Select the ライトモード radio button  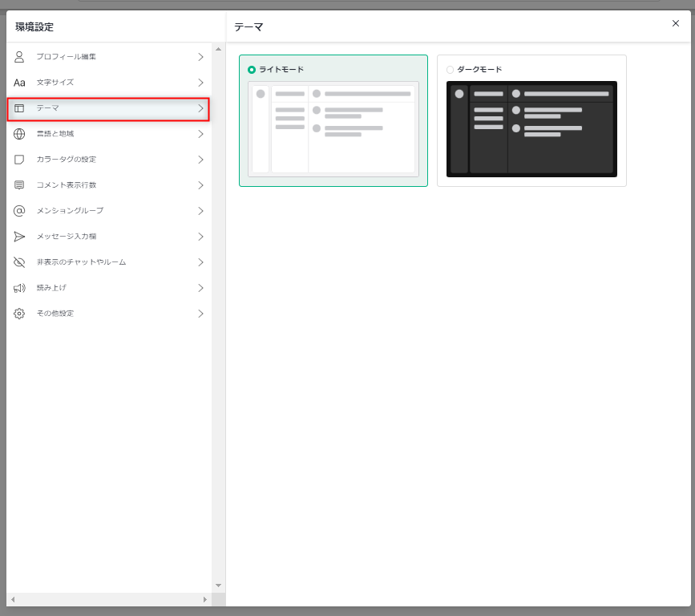tap(252, 70)
